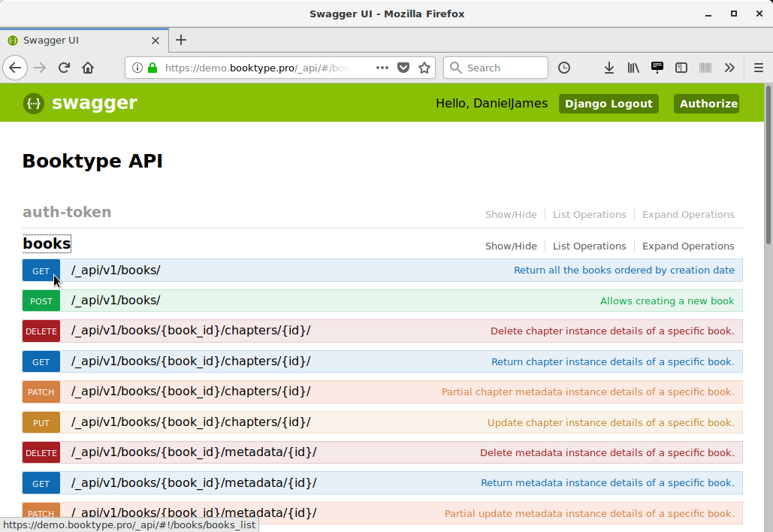Save page to Pocket
The image size is (773, 532).
403,68
